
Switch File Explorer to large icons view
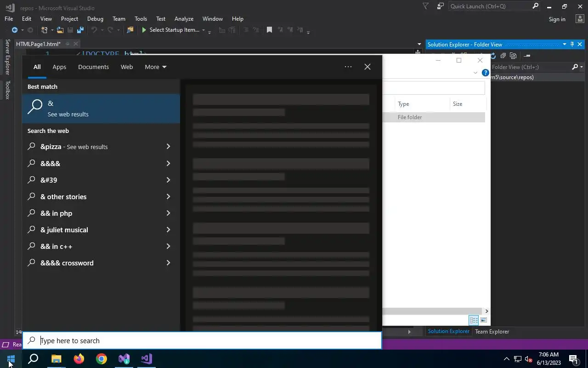point(483,320)
